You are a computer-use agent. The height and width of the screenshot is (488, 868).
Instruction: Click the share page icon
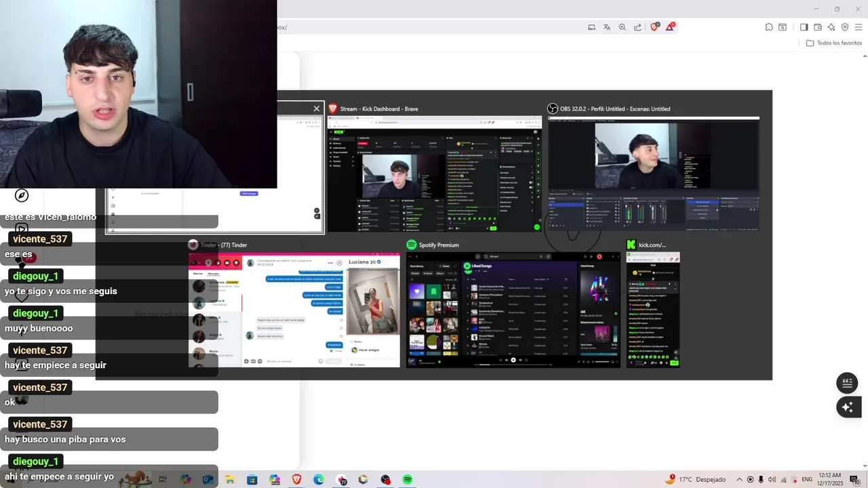point(638,27)
